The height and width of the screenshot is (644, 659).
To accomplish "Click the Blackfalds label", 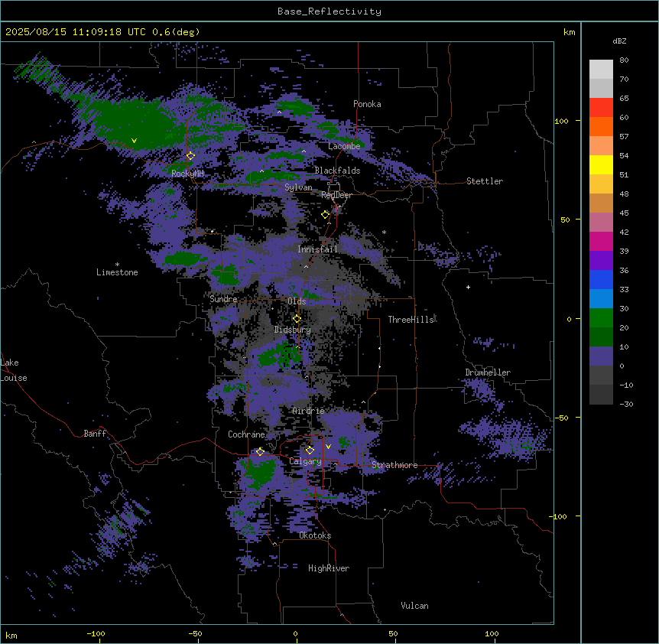I will pyautogui.click(x=337, y=171).
